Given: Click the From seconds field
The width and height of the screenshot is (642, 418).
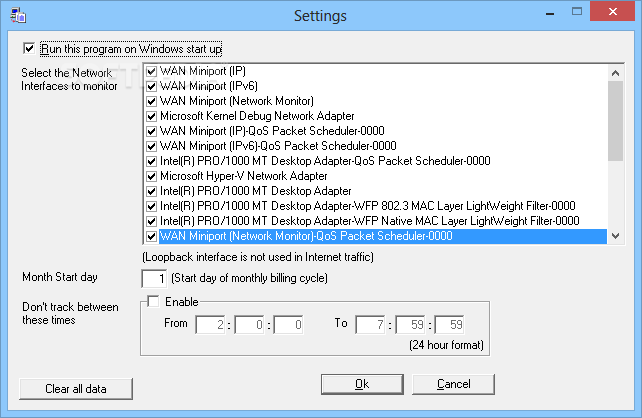Looking at the screenshot, I should pos(288,325).
